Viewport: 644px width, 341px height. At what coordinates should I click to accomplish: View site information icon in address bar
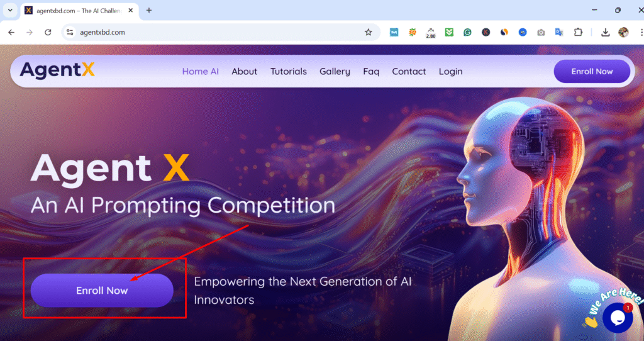click(70, 32)
